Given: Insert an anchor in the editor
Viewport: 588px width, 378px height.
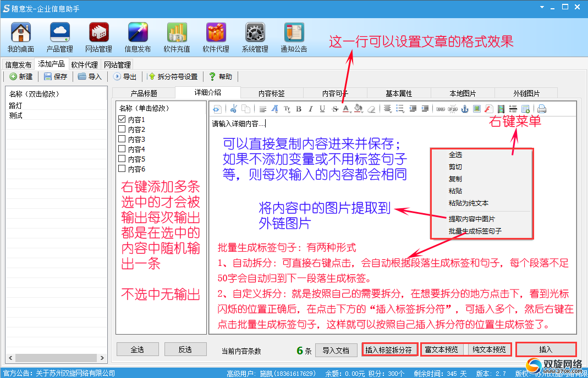Looking at the screenshot, I should 465,109.
